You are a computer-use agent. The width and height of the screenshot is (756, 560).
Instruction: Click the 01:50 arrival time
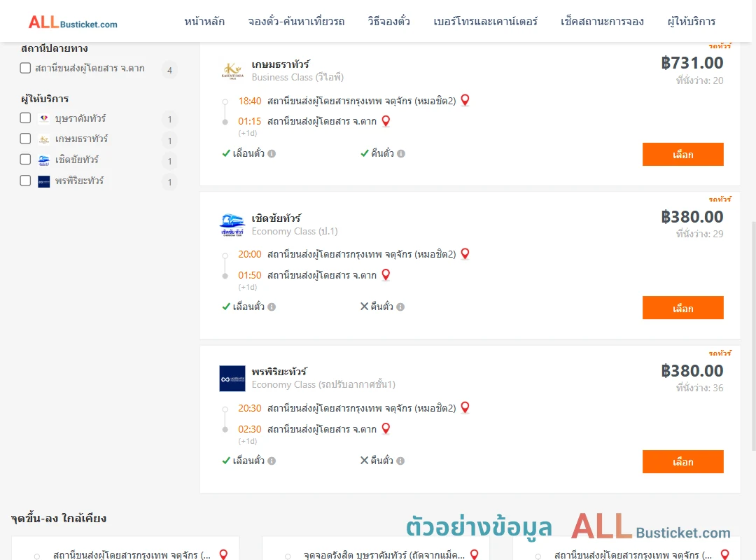coord(250,275)
